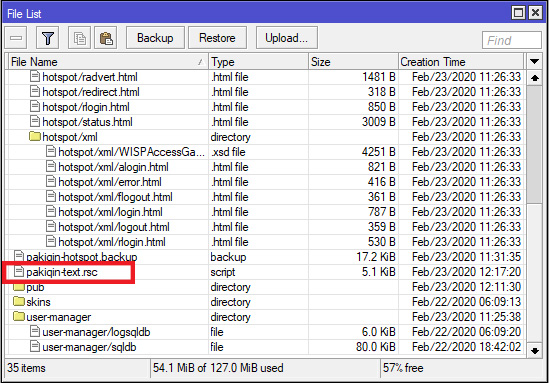The height and width of the screenshot is (383, 549).
Task: Select file icon of hotspot/xml/WISPAccessGa...
Action: click(51, 152)
